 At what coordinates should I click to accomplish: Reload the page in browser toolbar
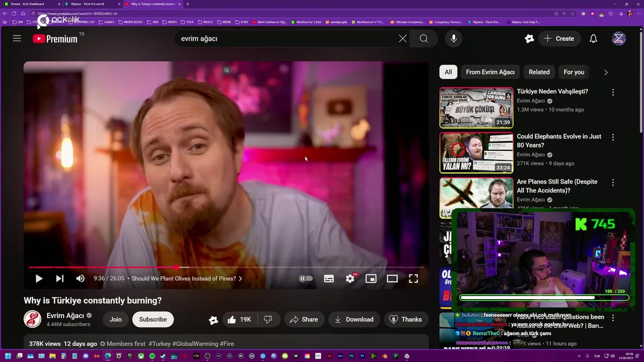pyautogui.click(x=14, y=14)
